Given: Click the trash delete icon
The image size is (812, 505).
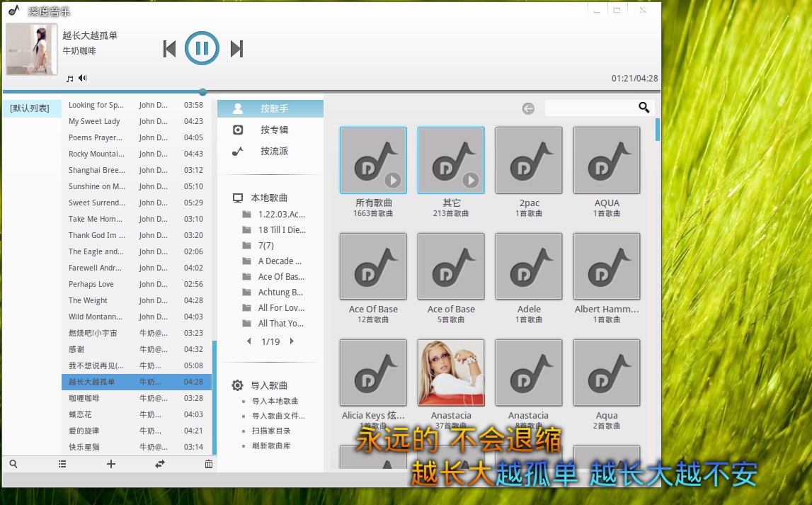Looking at the screenshot, I should (x=209, y=463).
